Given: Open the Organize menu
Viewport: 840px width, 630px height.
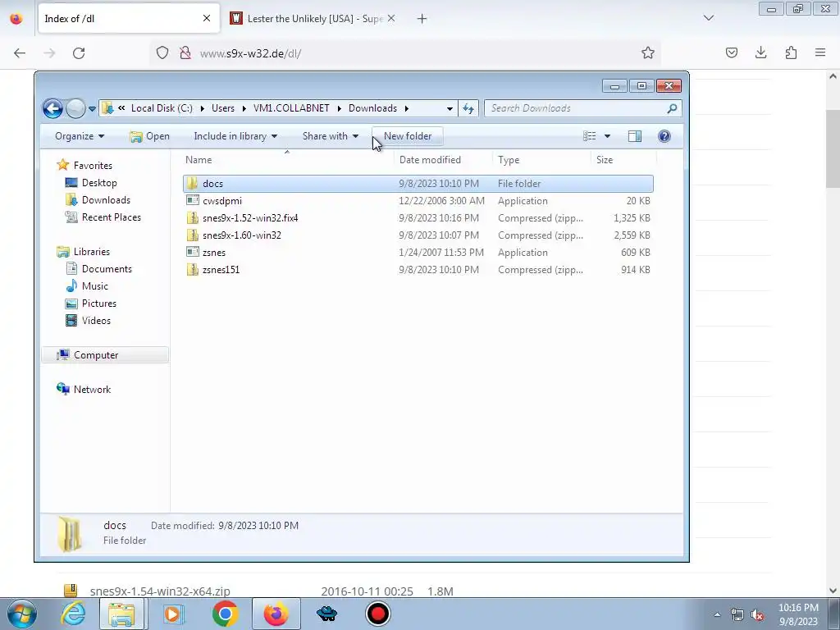Looking at the screenshot, I should tap(80, 136).
